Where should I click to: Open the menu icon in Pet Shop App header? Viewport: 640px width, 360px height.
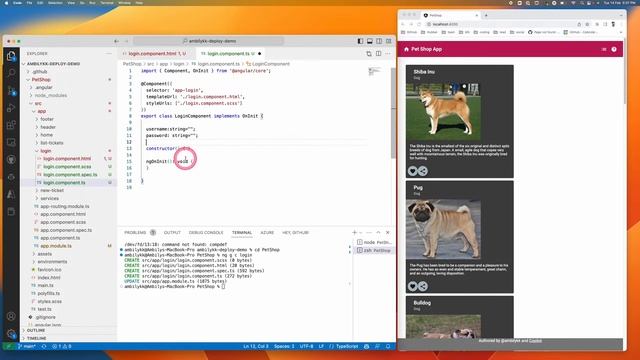tap(604, 49)
